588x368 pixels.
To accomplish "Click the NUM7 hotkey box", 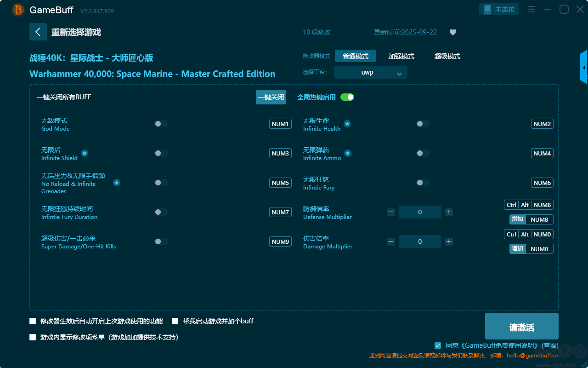I will pyautogui.click(x=280, y=212).
